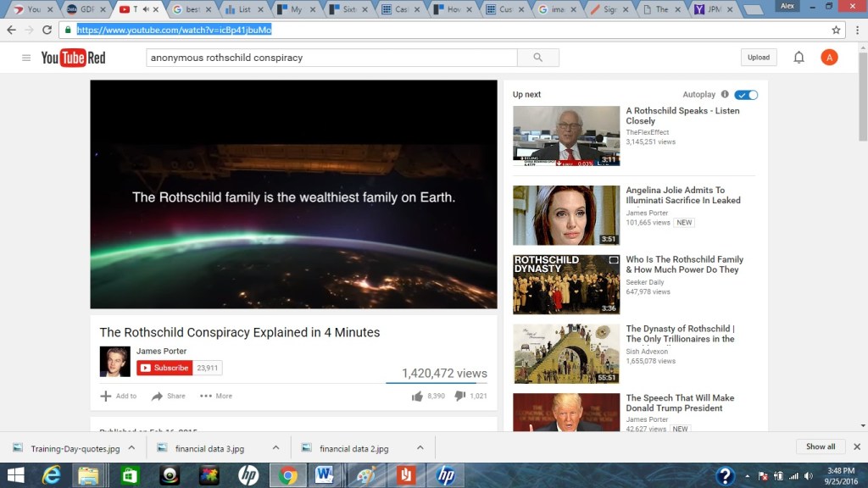Expand financial data 3.jpg download options
The width and height of the screenshot is (868, 488).
click(x=275, y=447)
